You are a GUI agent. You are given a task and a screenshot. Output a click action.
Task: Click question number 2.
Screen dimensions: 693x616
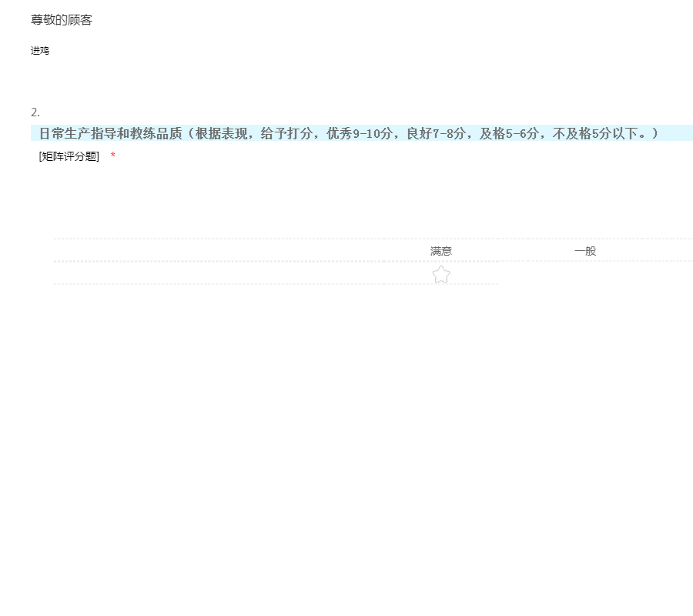(35, 112)
